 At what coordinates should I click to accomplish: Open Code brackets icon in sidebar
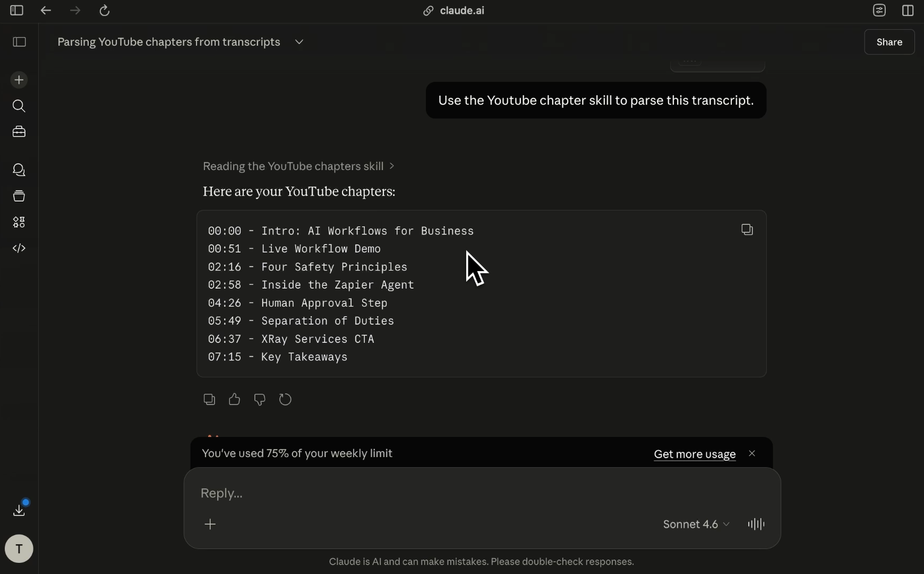(19, 248)
